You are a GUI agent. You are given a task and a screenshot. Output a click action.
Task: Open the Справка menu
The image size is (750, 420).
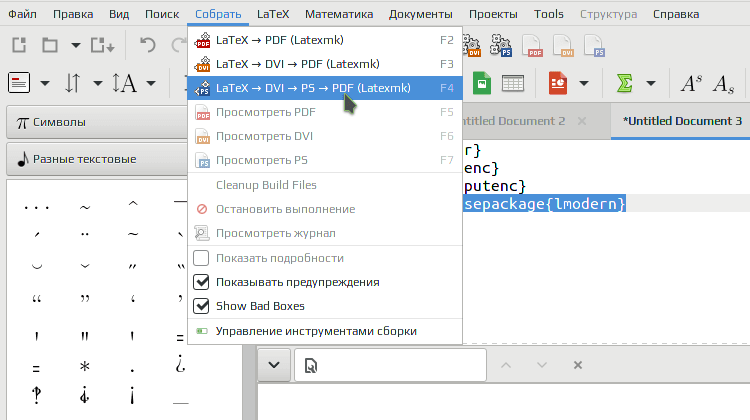(676, 14)
